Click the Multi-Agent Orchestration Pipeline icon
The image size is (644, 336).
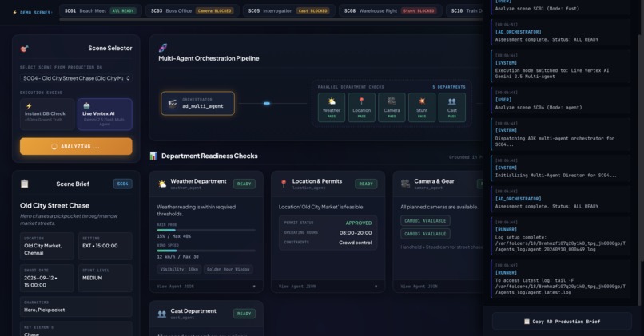click(x=163, y=48)
